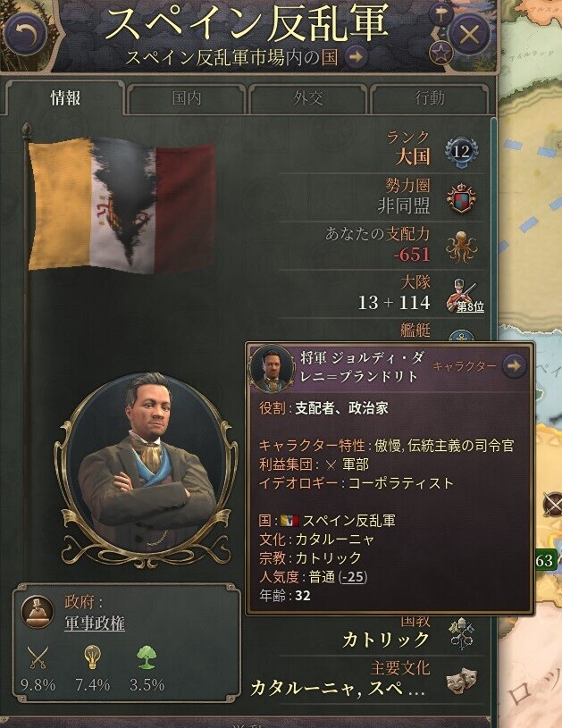This screenshot has height=728, width=562.
Task: Open キャラクター arrow in tooltip
Action: coord(514,366)
